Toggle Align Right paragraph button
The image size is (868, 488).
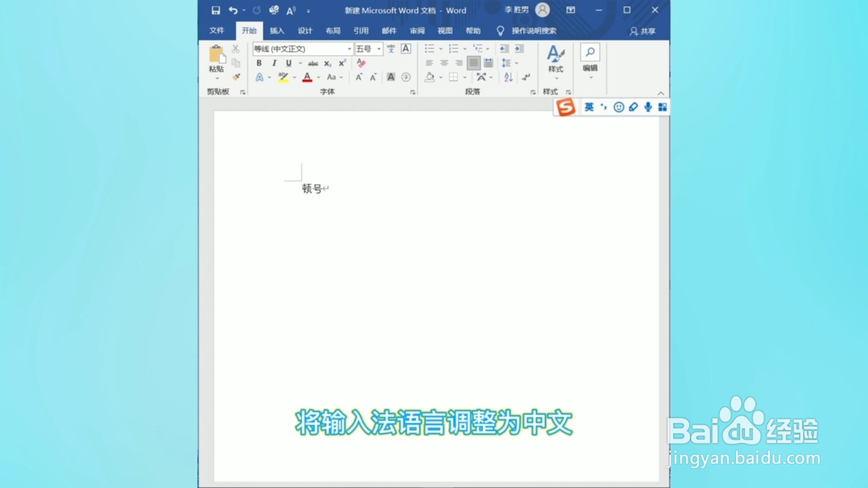[x=459, y=63]
